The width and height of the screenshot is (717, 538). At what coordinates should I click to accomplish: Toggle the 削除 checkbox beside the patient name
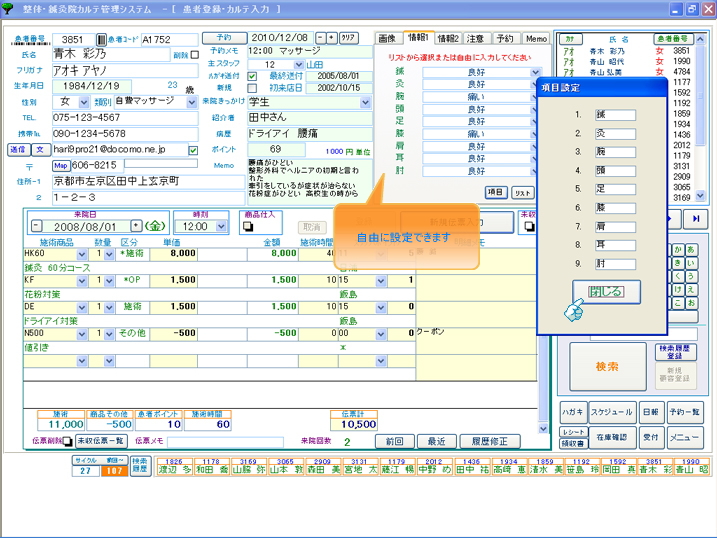click(195, 55)
